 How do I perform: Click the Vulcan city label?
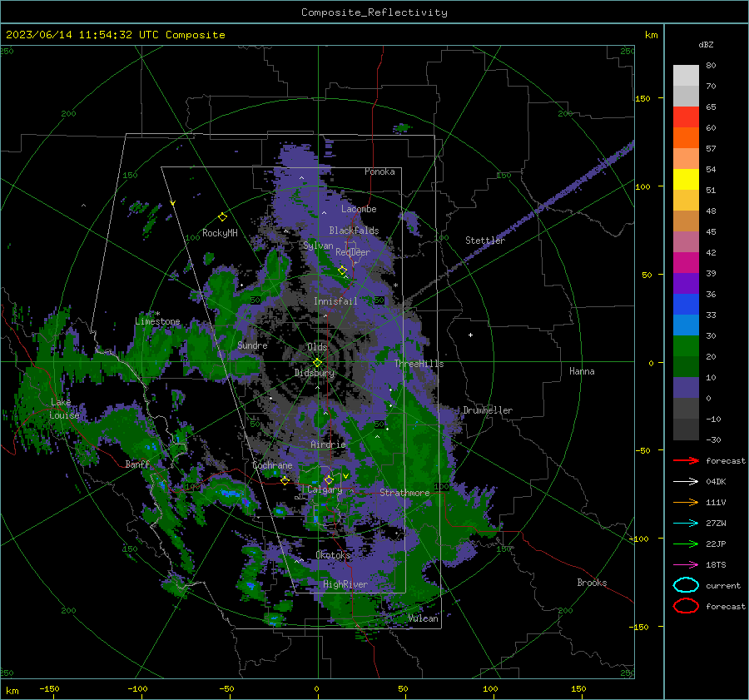[423, 618]
